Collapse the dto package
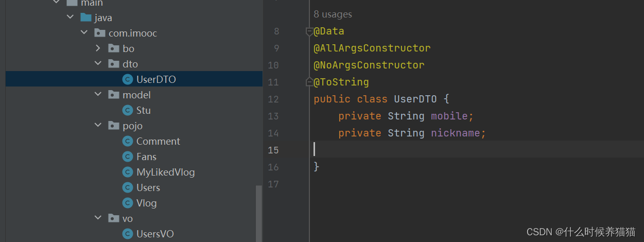This screenshot has width=644, height=242. (98, 64)
